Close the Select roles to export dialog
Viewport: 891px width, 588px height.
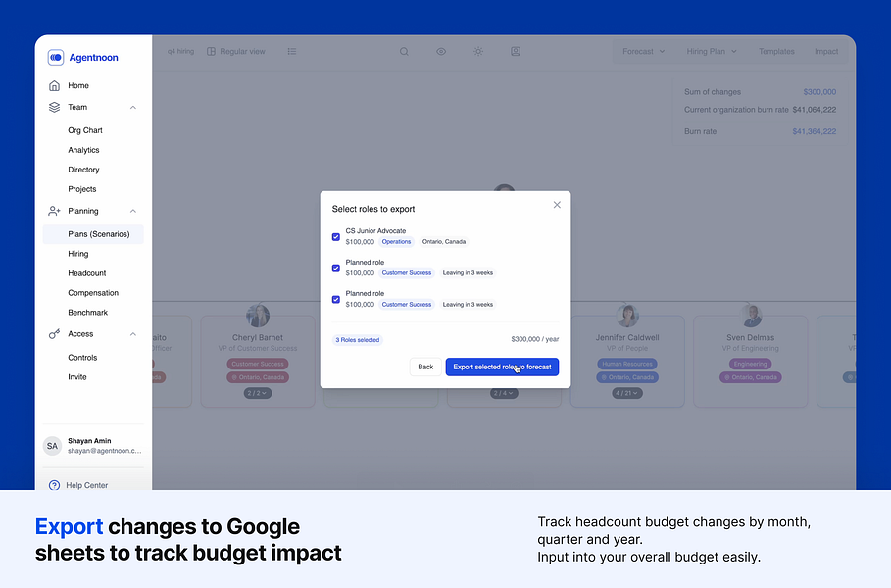click(557, 205)
